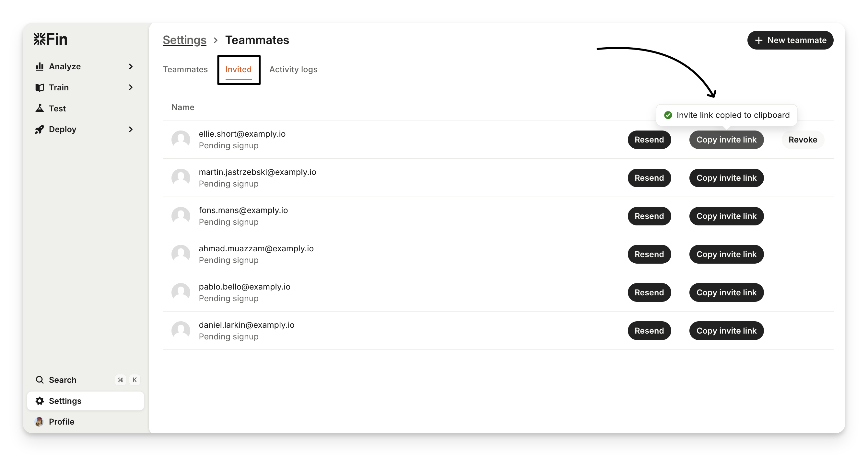Click the Analyze bar chart icon
Viewport: 868px width, 456px height.
(x=40, y=66)
